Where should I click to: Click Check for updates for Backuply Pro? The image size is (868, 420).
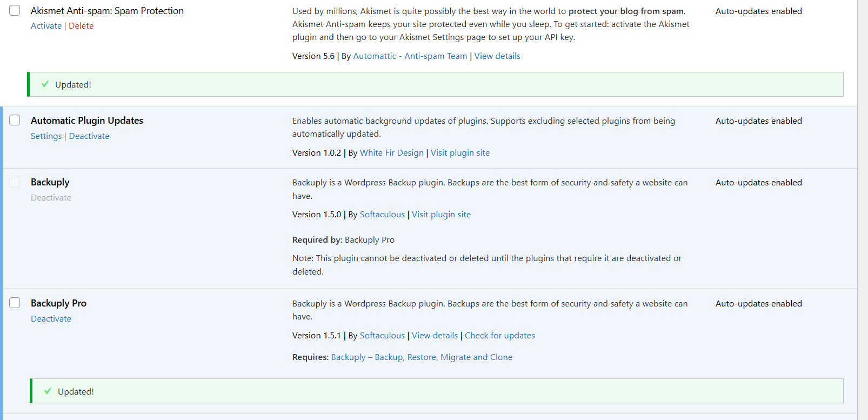(x=499, y=336)
